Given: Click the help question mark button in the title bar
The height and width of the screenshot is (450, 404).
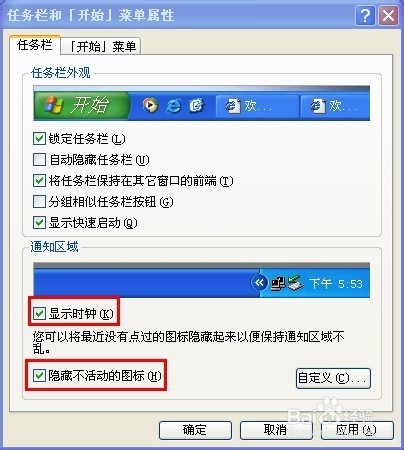Looking at the screenshot, I should coord(365,15).
